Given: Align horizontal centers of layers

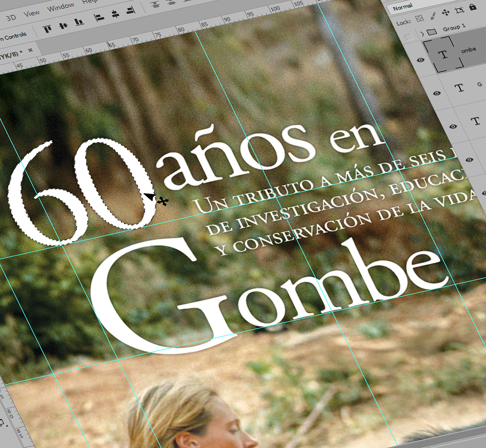Looking at the screenshot, I should point(116,14).
